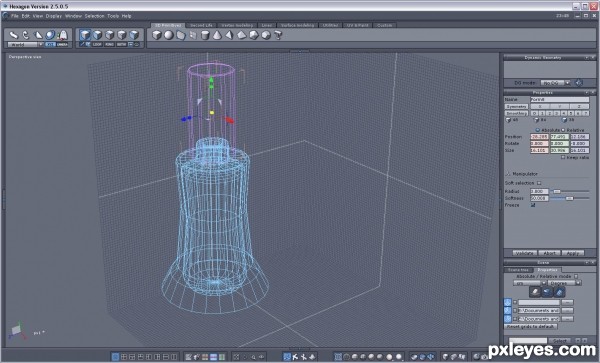600x363 pixels.
Task: Toggle CAMERA manipulator mode
Action: (62, 44)
